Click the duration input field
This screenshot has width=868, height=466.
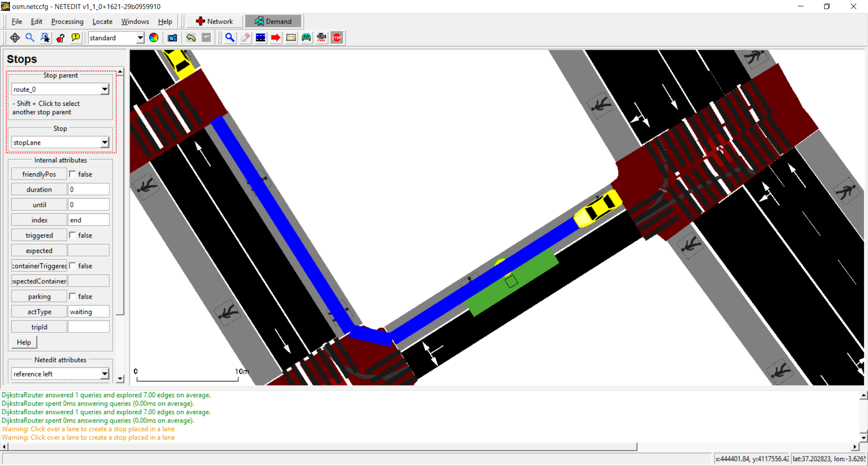pyautogui.click(x=89, y=190)
